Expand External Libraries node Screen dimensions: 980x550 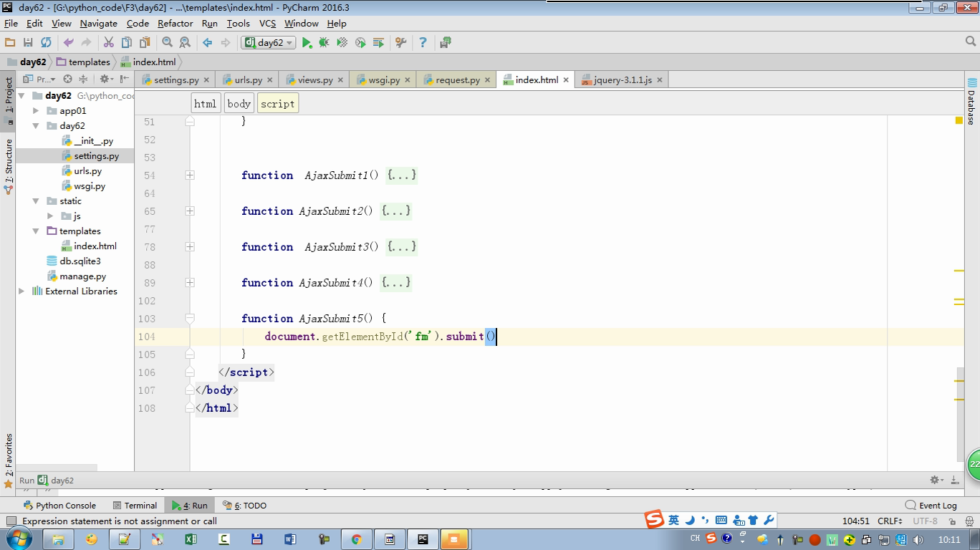click(x=21, y=291)
